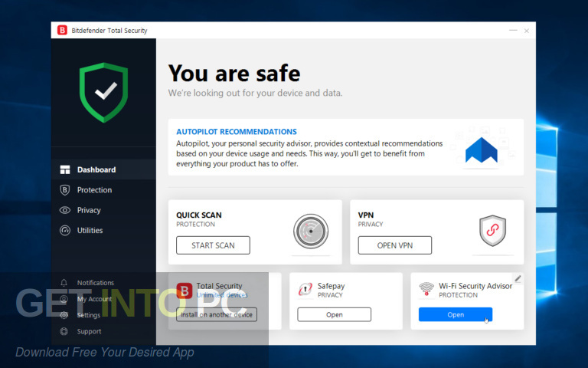Viewport: 588px width, 368px height.
Task: Click the Wi-Fi Security Advisor icon
Action: coord(426,289)
